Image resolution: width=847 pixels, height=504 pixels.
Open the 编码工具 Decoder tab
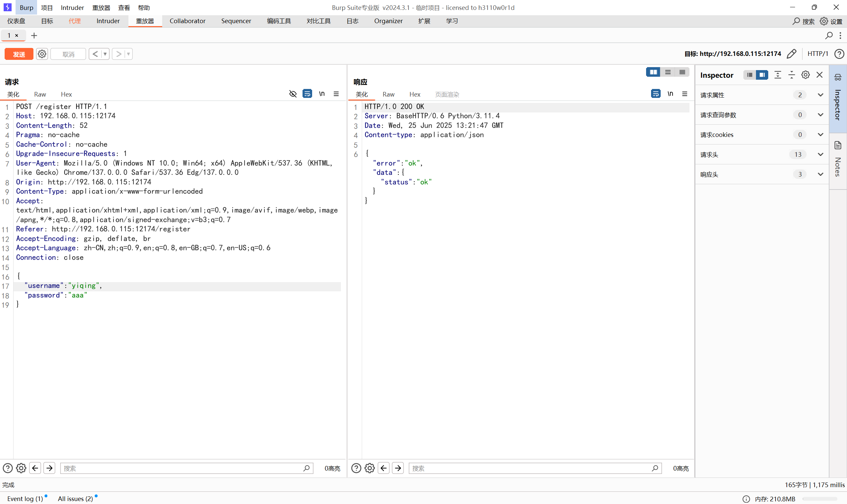pos(279,21)
